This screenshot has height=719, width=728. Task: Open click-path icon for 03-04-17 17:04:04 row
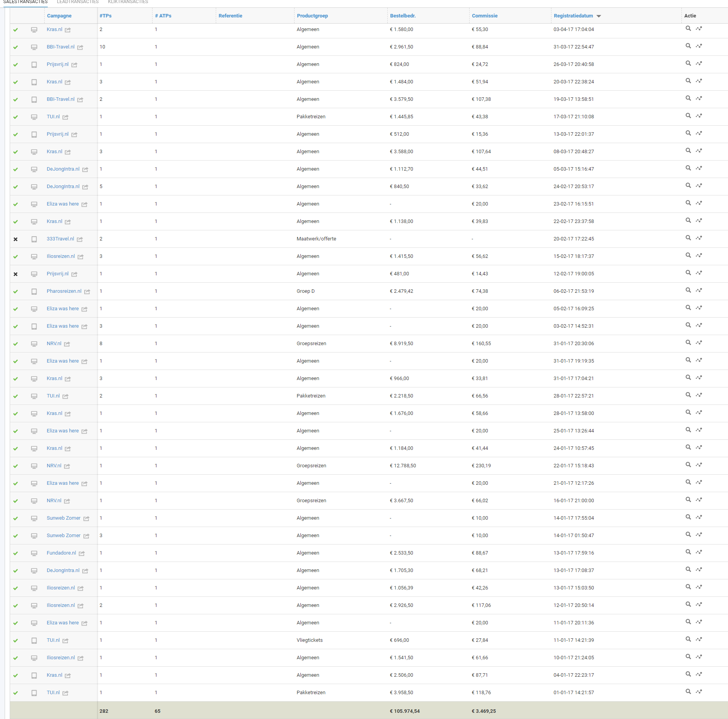pyautogui.click(x=699, y=28)
